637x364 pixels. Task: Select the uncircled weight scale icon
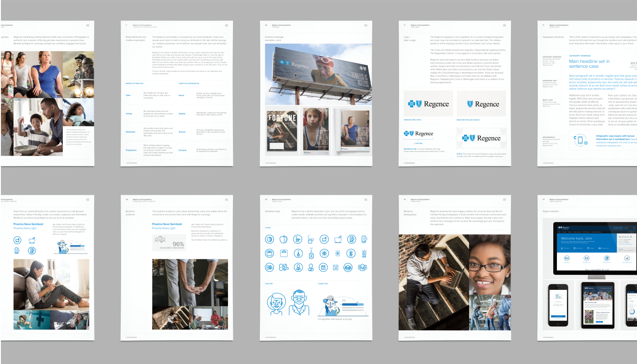pyautogui.click(x=284, y=253)
